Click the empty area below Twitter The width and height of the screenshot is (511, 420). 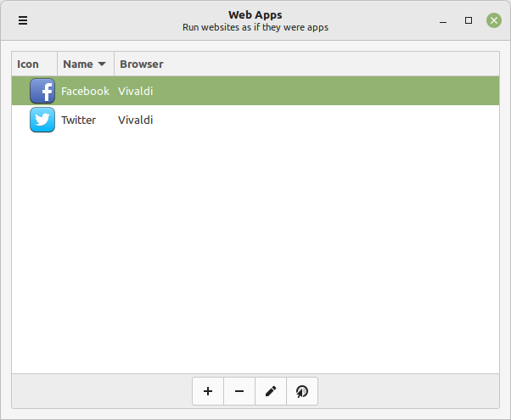click(x=255, y=255)
